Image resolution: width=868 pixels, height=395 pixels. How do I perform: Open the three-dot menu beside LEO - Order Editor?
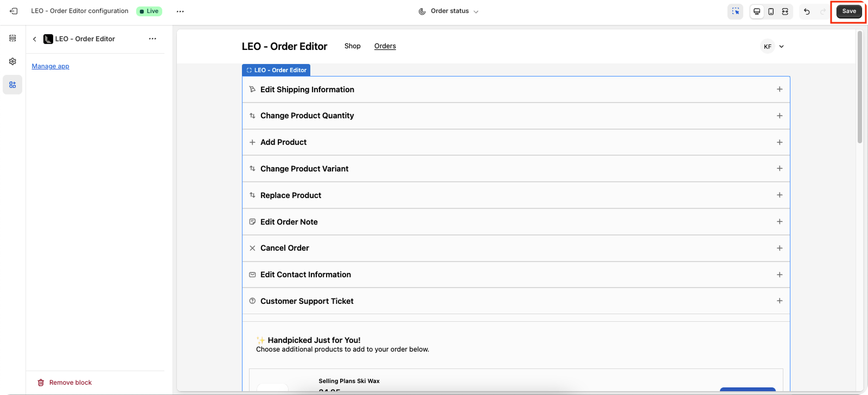pos(152,39)
